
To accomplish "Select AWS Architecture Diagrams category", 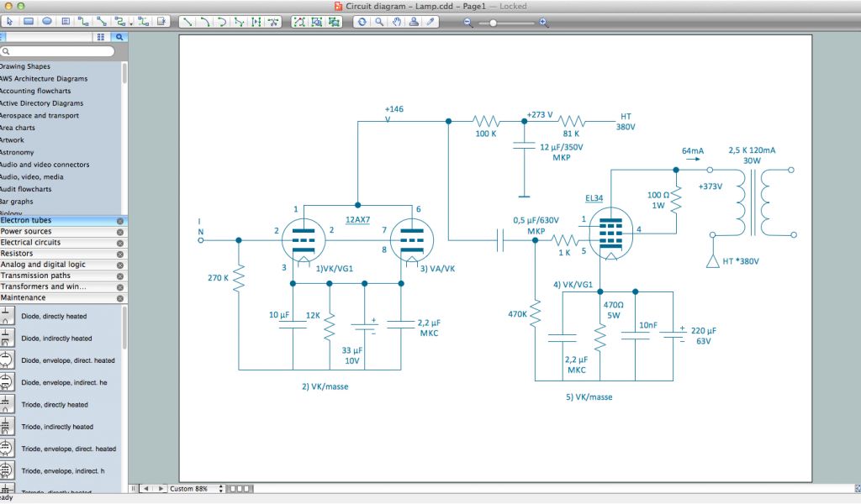I will click(43, 79).
